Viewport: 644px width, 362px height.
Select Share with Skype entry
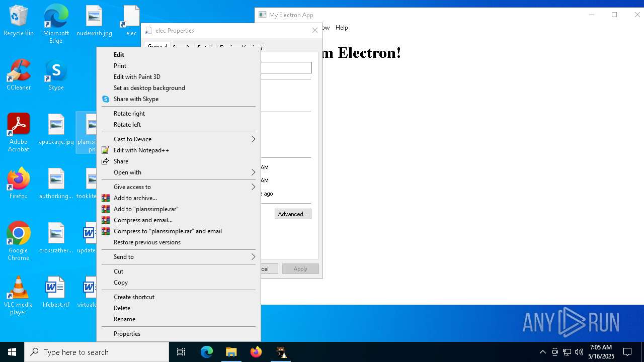tap(179, 99)
